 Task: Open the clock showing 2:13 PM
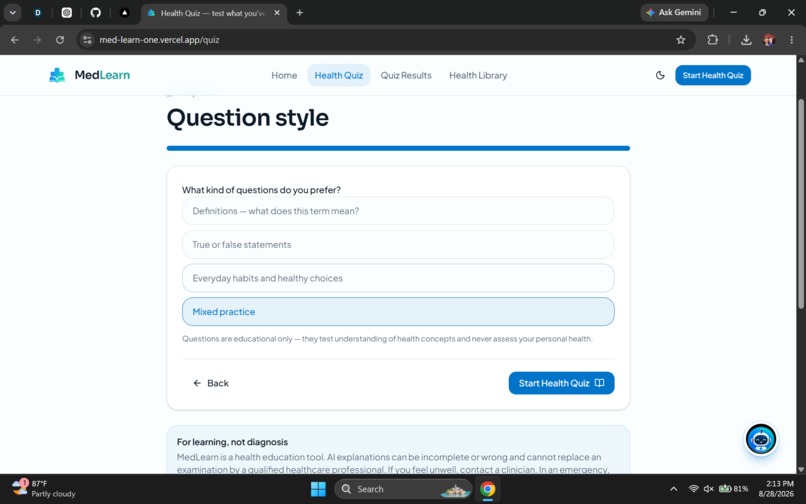tap(776, 489)
